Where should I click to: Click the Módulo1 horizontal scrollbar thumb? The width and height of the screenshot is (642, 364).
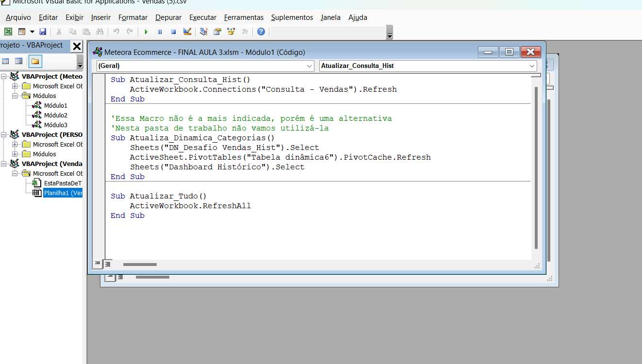[x=140, y=265]
